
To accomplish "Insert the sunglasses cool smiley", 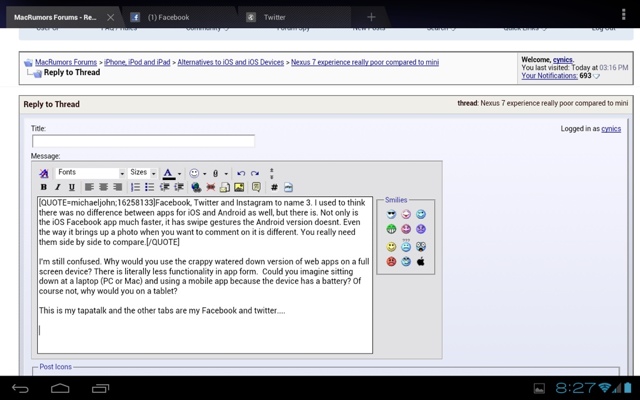I will point(391,214).
